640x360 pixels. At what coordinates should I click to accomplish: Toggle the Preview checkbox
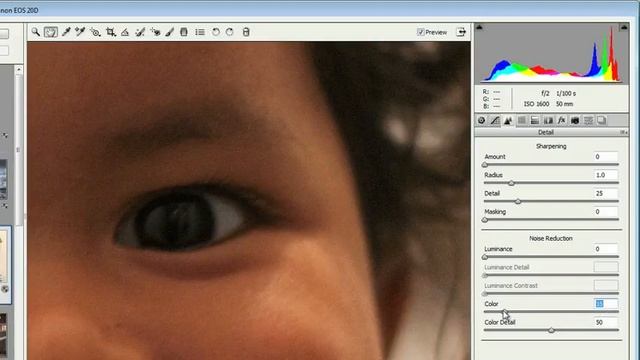pyautogui.click(x=420, y=32)
